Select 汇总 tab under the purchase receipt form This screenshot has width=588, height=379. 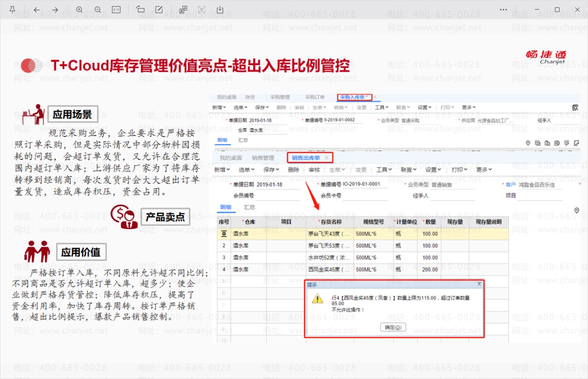(243, 140)
